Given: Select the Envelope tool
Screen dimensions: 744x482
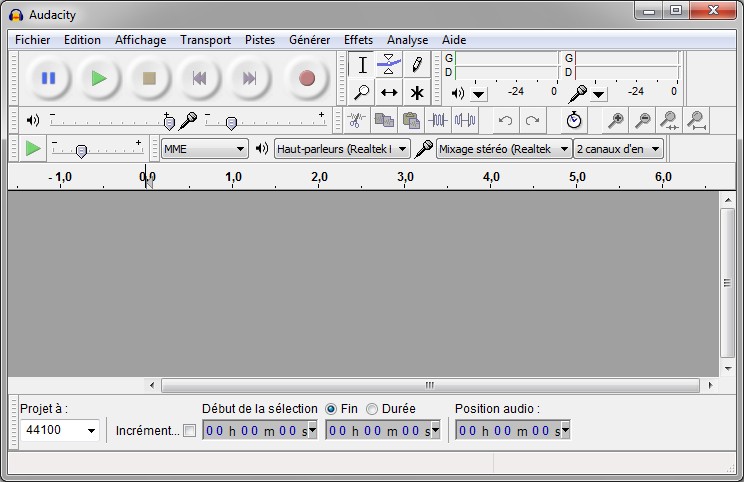Looking at the screenshot, I should click(x=389, y=65).
